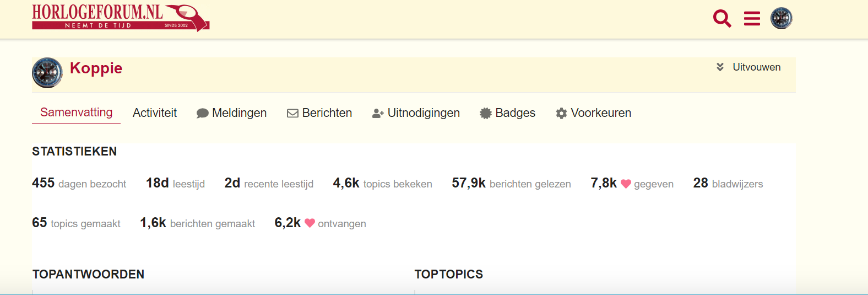
Task: Click the certificate icon for Badges
Action: pyautogui.click(x=485, y=114)
